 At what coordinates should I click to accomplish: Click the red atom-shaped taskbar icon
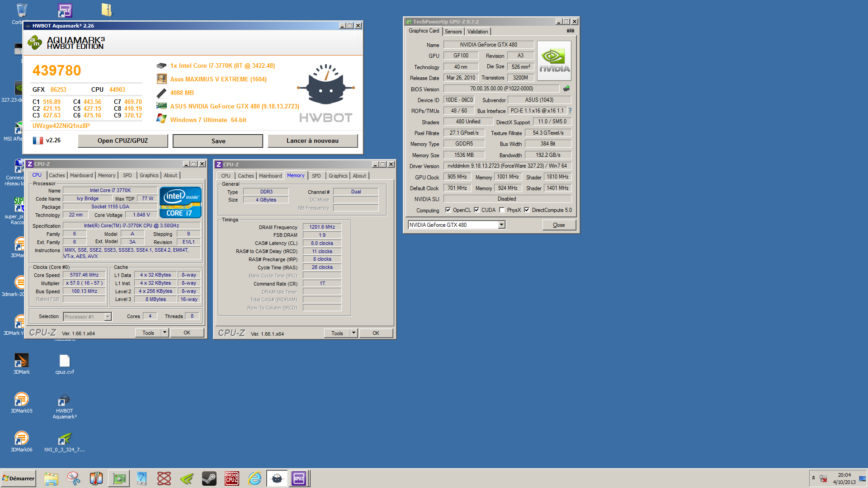(x=164, y=479)
